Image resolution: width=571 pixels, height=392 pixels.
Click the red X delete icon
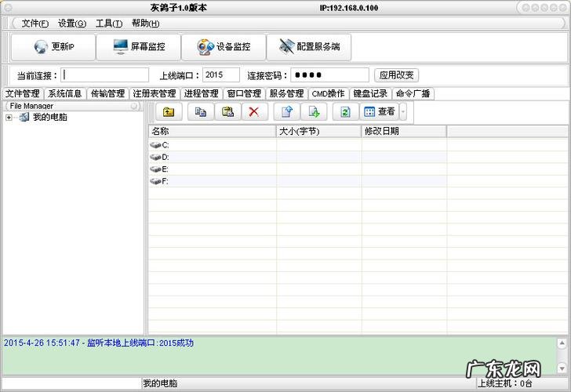coord(253,112)
